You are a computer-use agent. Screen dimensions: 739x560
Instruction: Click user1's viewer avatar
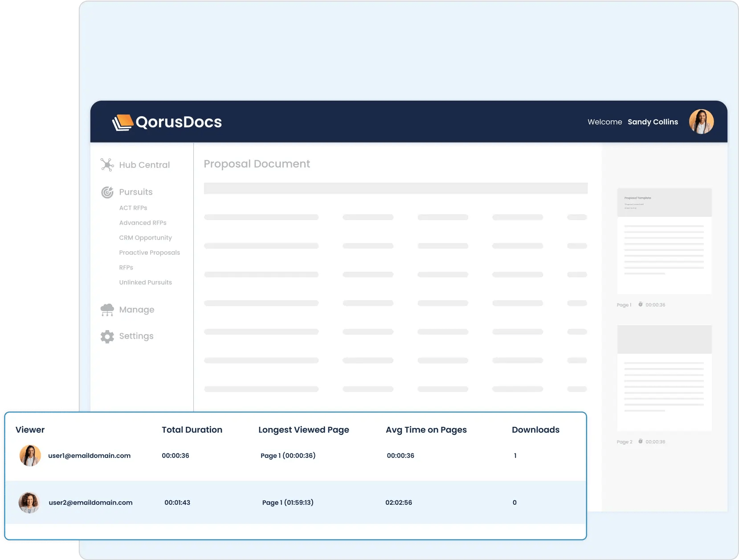(29, 455)
